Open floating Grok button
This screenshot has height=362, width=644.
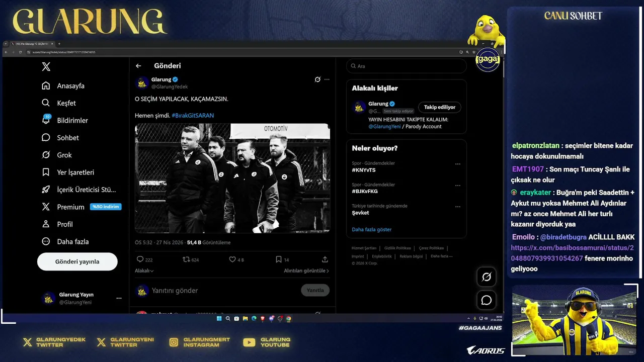point(487,277)
